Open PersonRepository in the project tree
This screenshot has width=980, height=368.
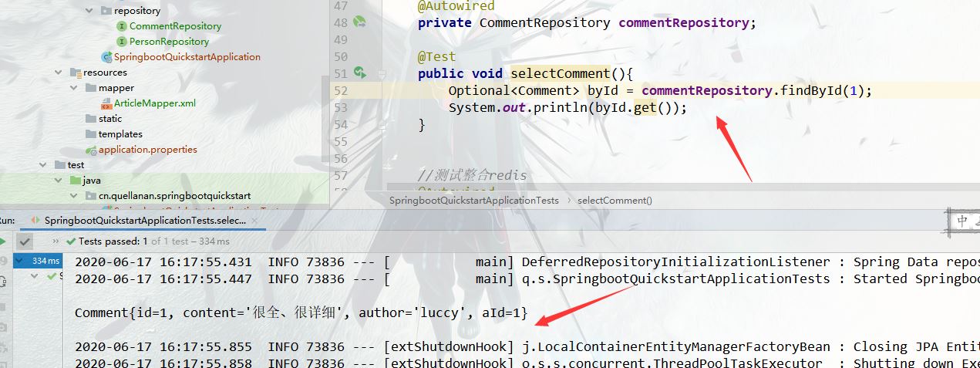click(x=169, y=42)
